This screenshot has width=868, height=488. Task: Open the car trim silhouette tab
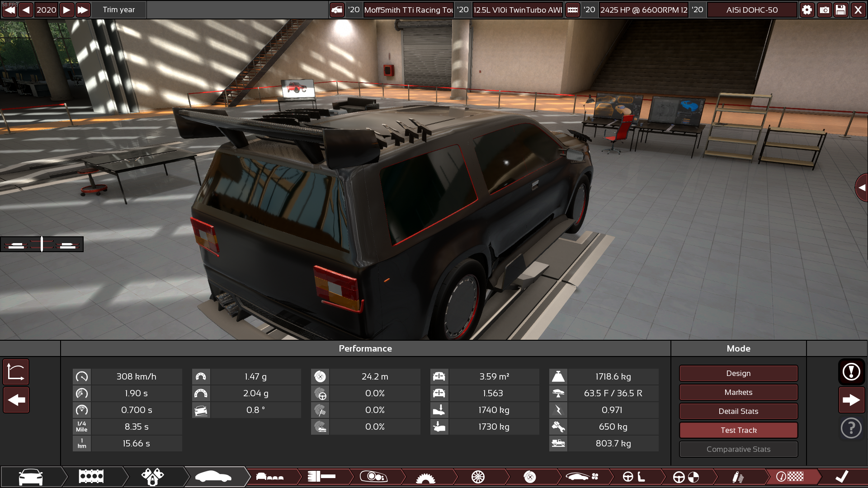click(x=213, y=477)
